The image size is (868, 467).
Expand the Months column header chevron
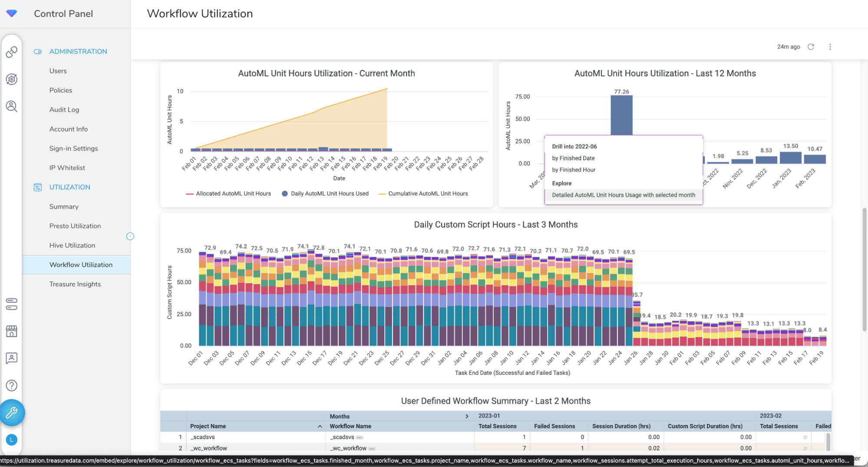tap(467, 416)
